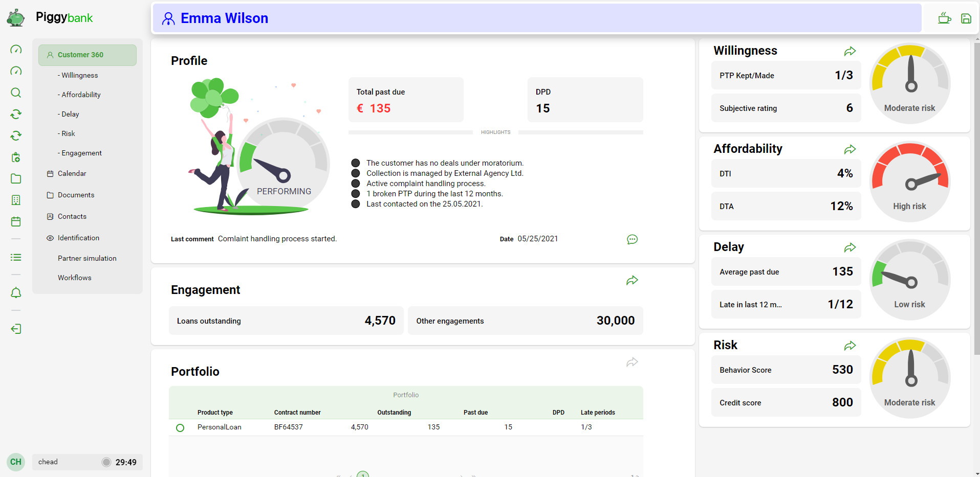980x477 pixels.
Task: Click the first highlight bullet about moratorium
Action: [x=356, y=163]
